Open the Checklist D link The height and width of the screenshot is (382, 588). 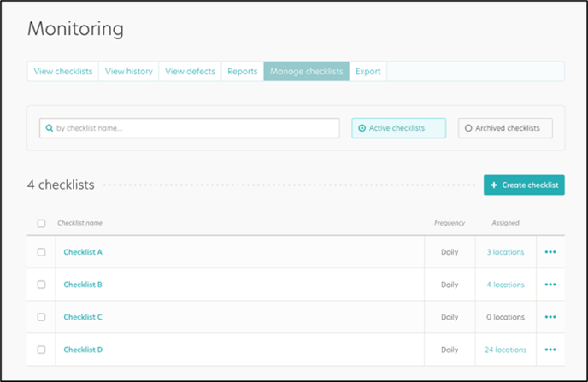[83, 350]
